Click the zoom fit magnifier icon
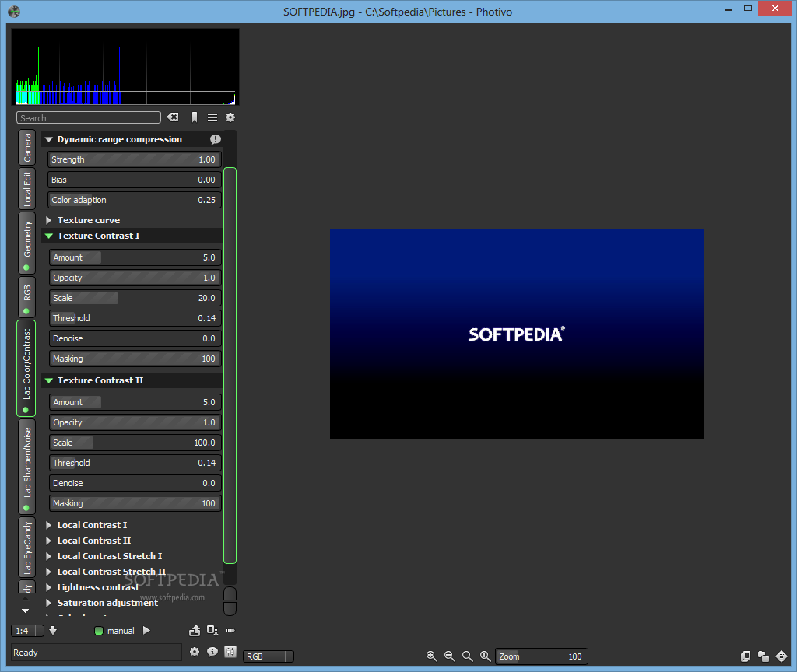797x672 pixels. [x=467, y=656]
